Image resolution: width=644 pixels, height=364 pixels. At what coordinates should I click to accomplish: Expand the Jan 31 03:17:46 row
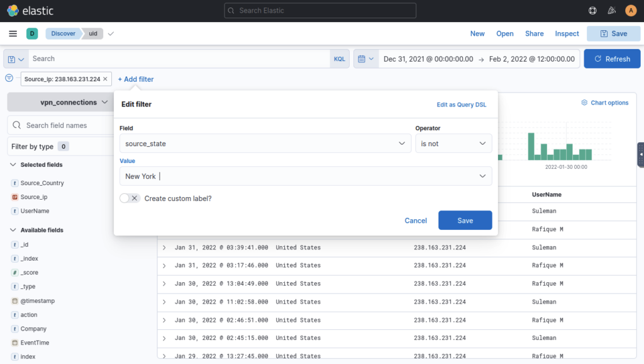[164, 266]
